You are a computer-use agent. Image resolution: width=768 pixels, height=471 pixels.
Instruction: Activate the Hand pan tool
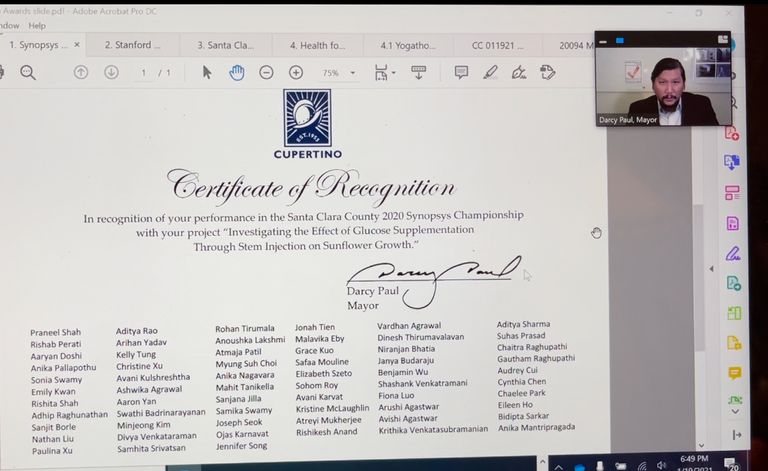point(237,73)
